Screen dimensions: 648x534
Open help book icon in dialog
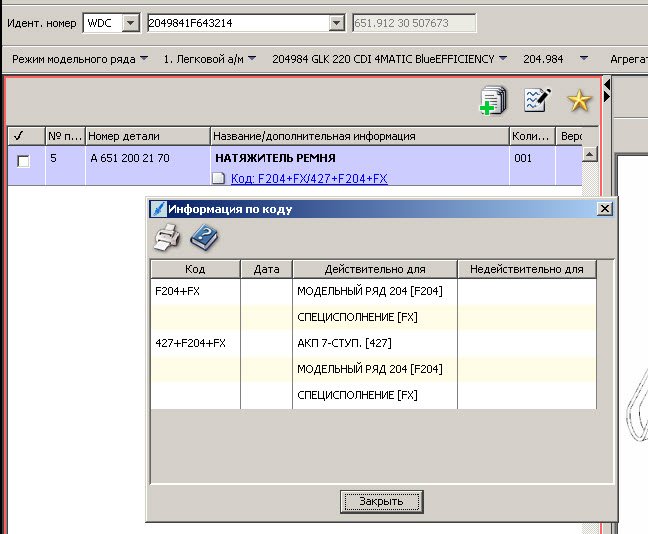204,237
